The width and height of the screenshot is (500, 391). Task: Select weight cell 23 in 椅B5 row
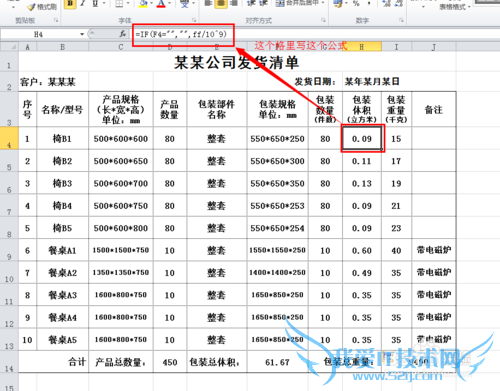(396, 228)
